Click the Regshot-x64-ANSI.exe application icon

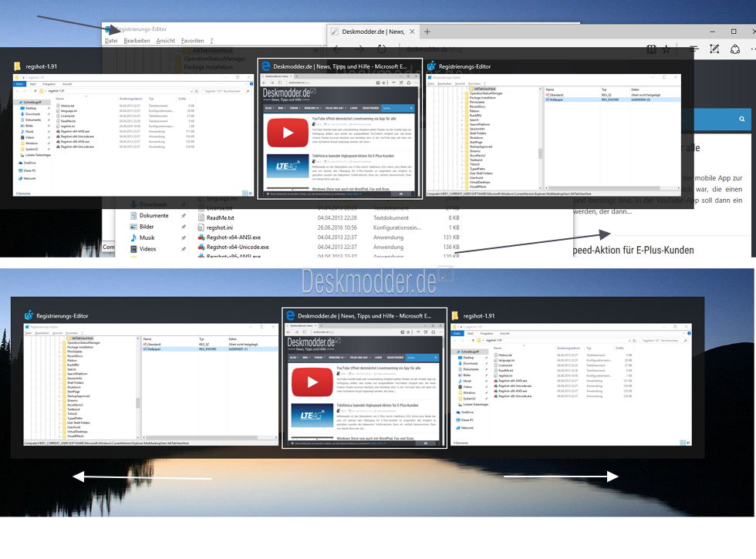(x=201, y=237)
